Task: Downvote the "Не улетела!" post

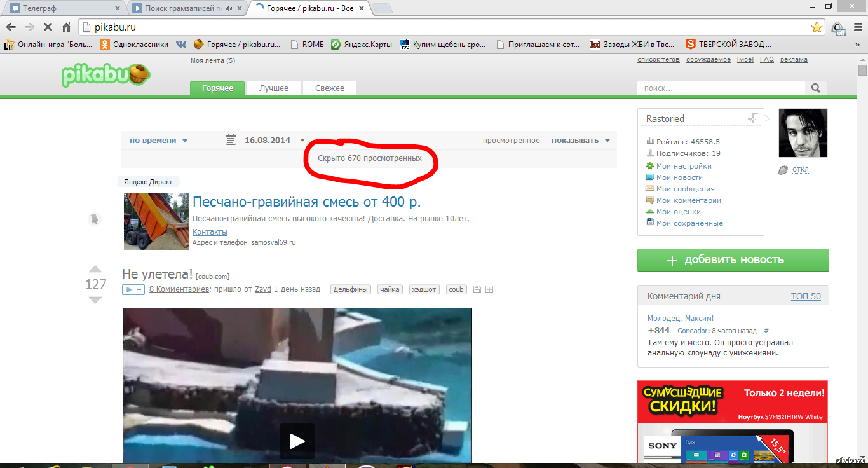Action: (x=95, y=300)
